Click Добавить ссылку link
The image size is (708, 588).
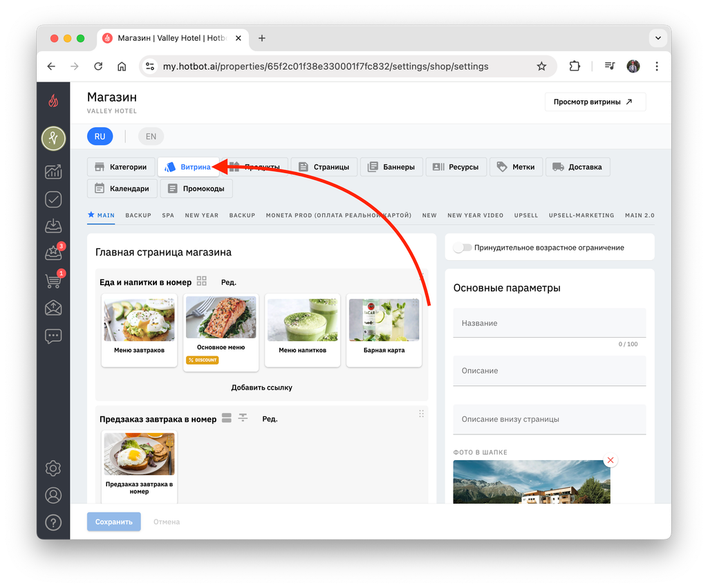coord(261,387)
